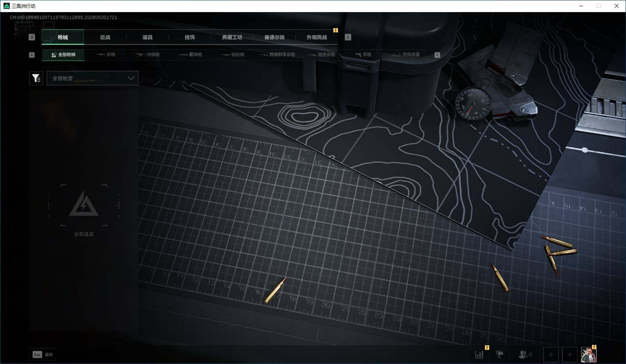Click the D next-category key hint
The height and width of the screenshot is (364, 626).
pyautogui.click(x=437, y=55)
